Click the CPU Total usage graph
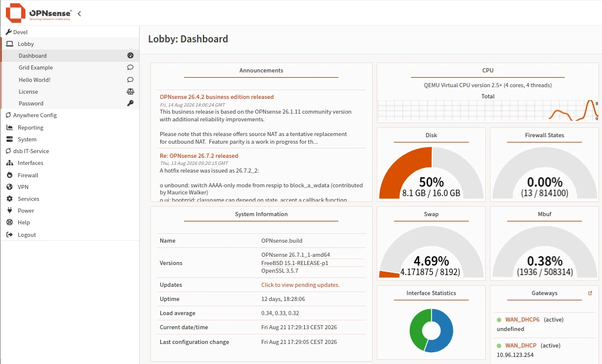Image resolution: width=602 pixels, height=364 pixels. click(488, 111)
